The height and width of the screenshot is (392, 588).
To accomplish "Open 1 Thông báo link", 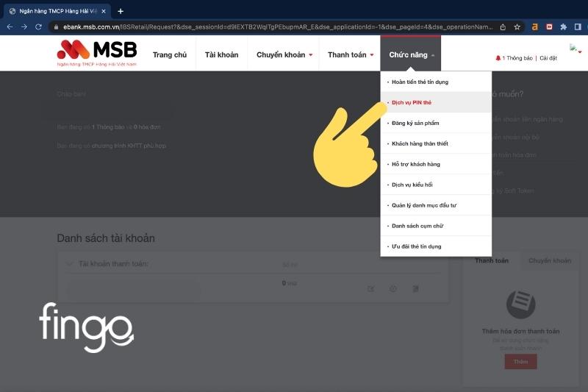I will pyautogui.click(x=517, y=58).
